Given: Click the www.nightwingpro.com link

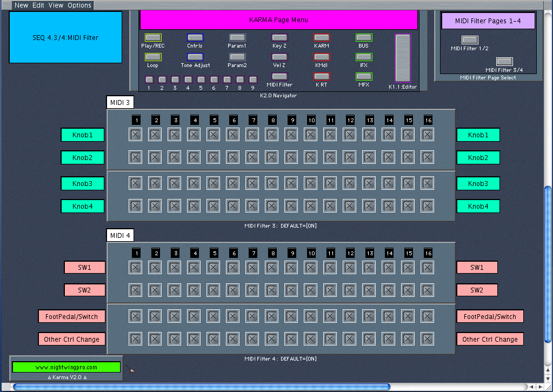Looking at the screenshot, I should click(66, 367).
